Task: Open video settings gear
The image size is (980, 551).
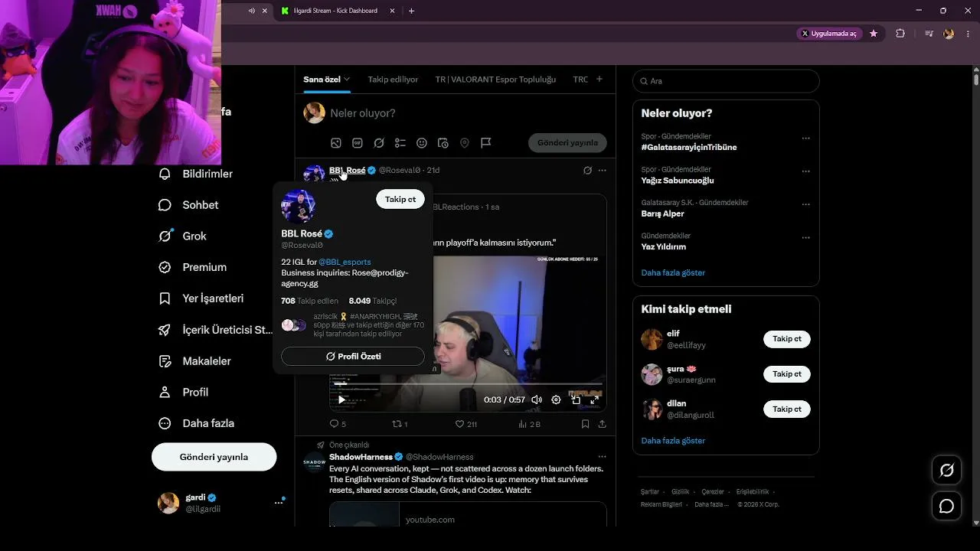Action: [x=556, y=399]
